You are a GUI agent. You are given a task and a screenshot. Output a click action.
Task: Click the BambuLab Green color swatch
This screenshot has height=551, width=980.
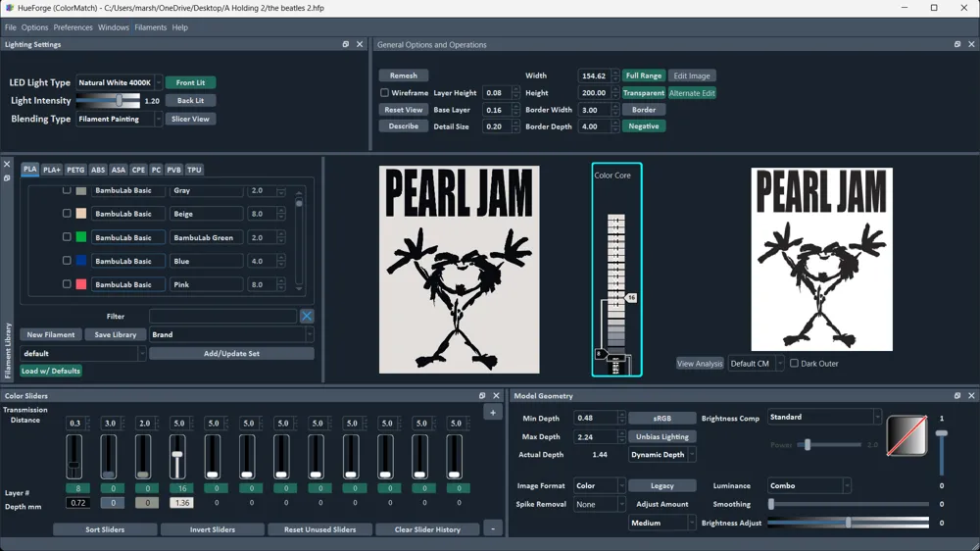tap(81, 237)
